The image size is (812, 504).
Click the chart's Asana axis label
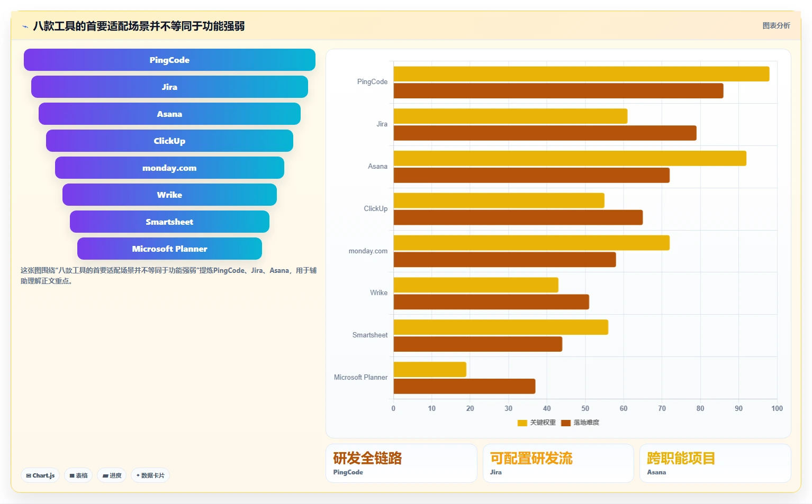[x=377, y=167]
